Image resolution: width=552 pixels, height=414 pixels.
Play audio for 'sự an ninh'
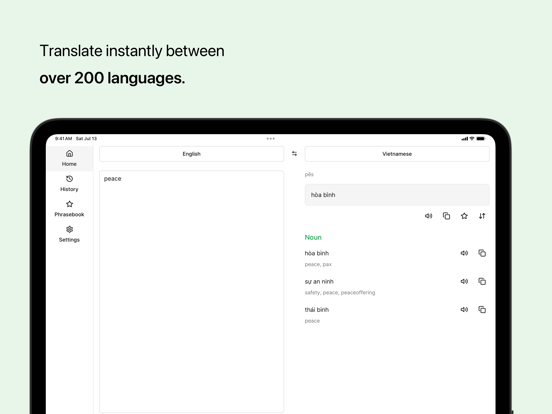[x=464, y=281]
